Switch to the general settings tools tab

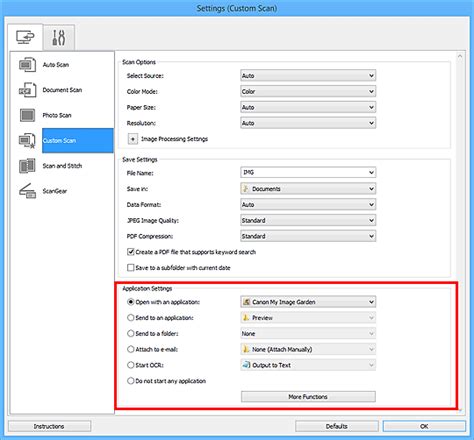59,37
